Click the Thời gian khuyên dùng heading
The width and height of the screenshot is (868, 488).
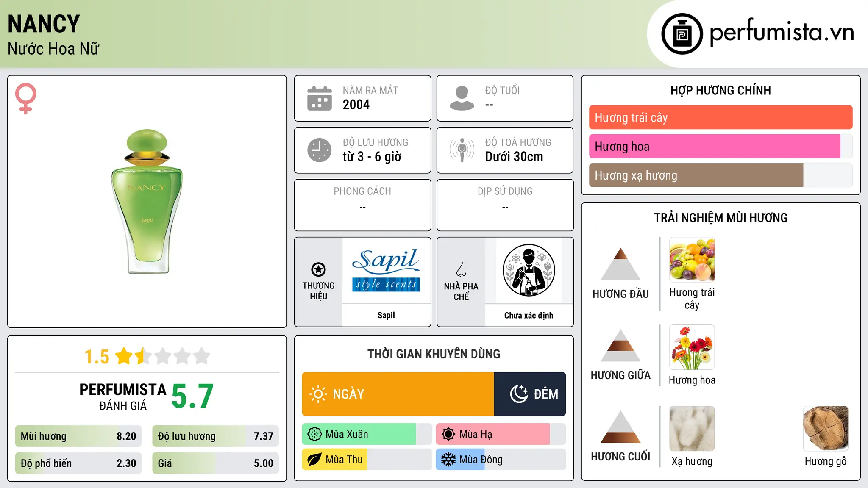(434, 354)
